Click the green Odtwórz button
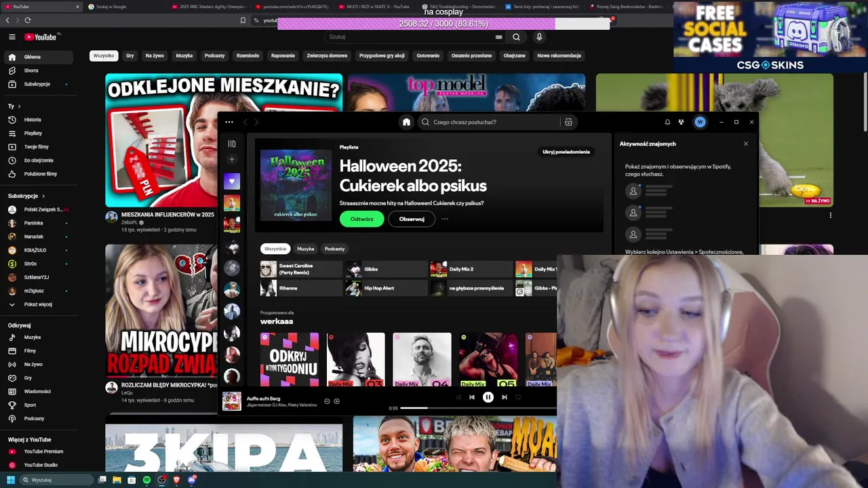This screenshot has height=488, width=868. [361, 219]
